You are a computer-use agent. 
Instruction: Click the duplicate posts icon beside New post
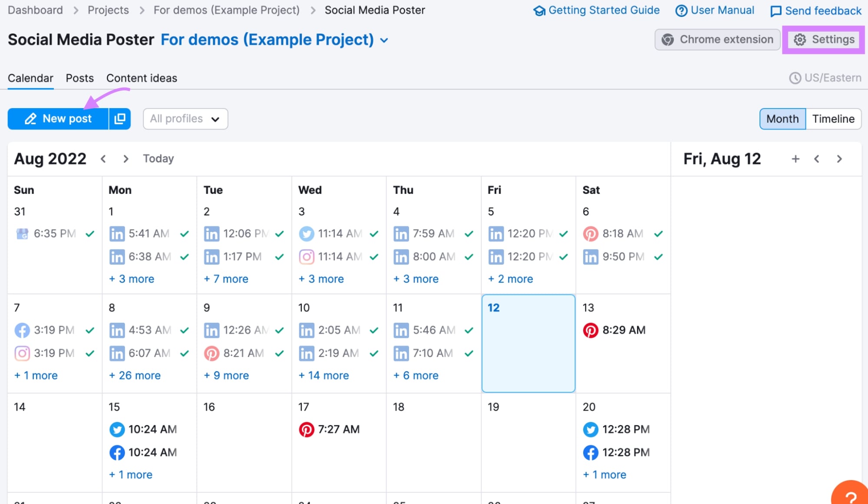(119, 119)
